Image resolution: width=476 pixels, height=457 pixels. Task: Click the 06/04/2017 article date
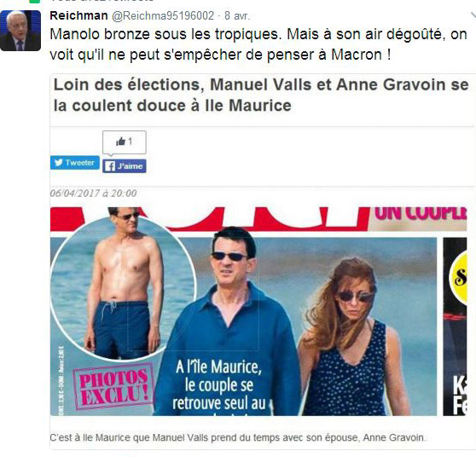click(93, 194)
